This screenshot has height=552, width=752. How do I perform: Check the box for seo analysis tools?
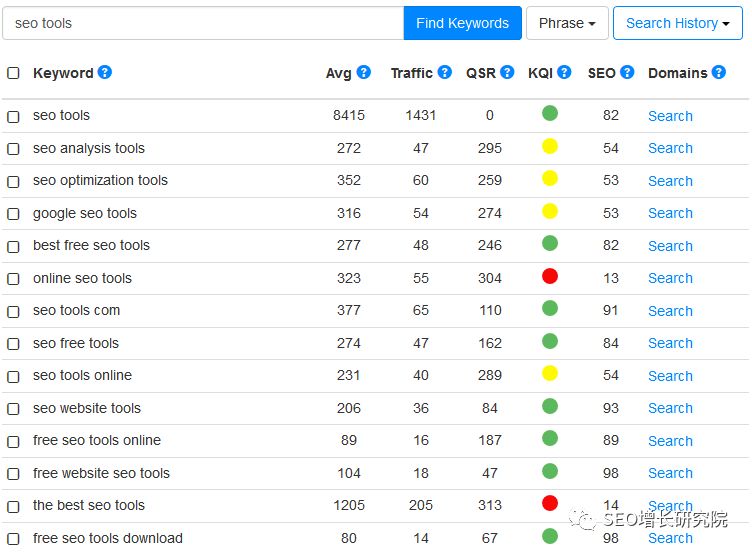pos(13,149)
